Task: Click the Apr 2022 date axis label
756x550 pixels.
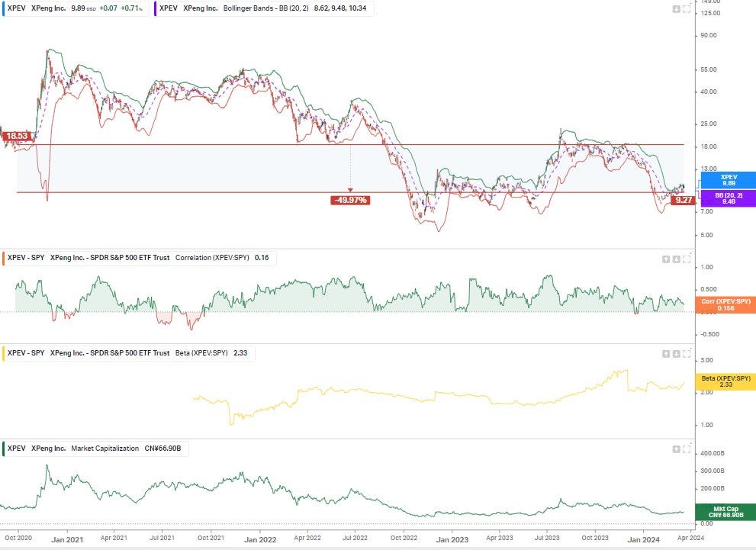Action: tap(307, 538)
